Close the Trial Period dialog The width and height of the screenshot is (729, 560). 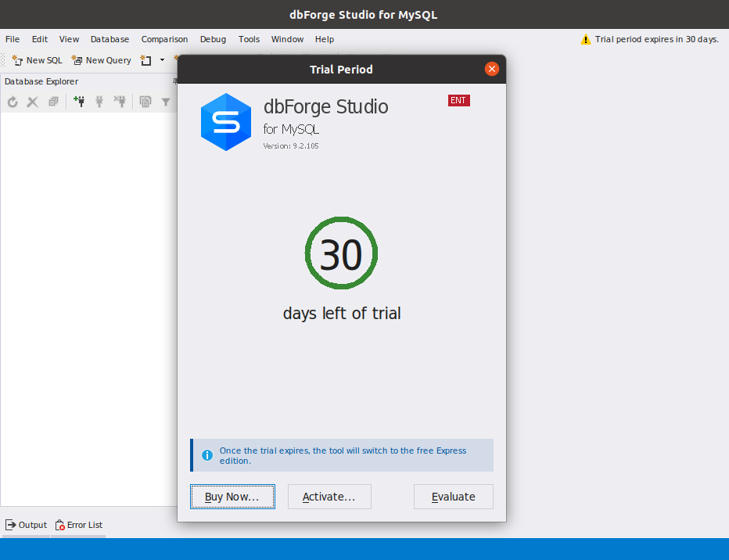(x=492, y=70)
